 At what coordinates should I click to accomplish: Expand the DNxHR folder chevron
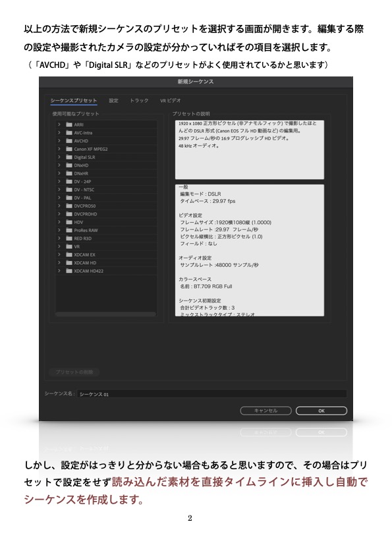[x=59, y=173]
